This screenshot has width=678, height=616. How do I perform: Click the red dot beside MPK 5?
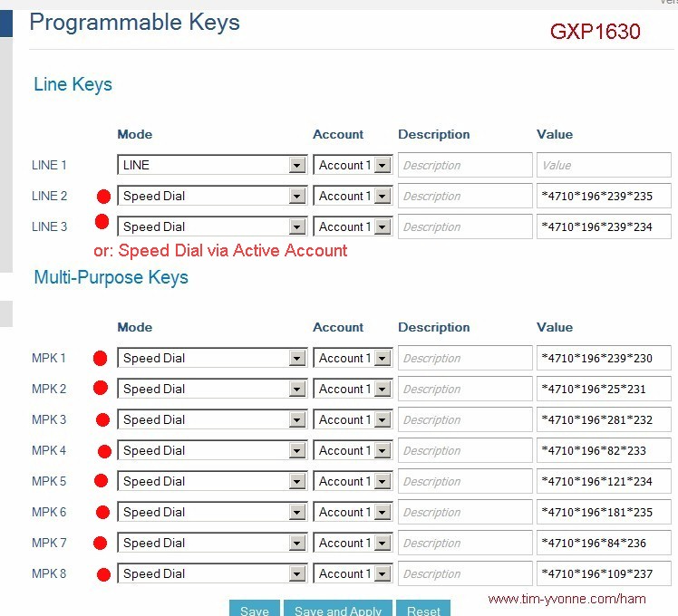click(101, 481)
